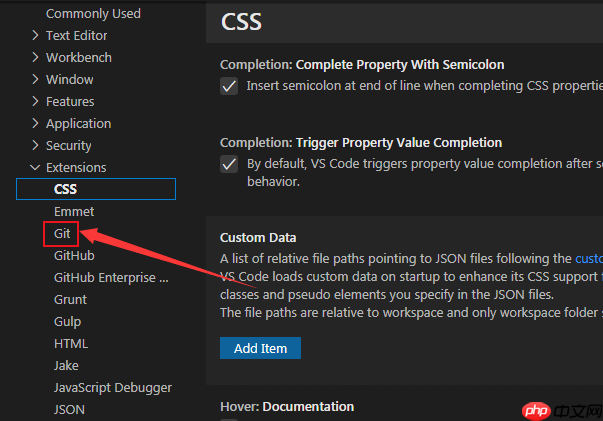
Task: Click the Hover: Documentation setting title
Action: click(x=287, y=407)
